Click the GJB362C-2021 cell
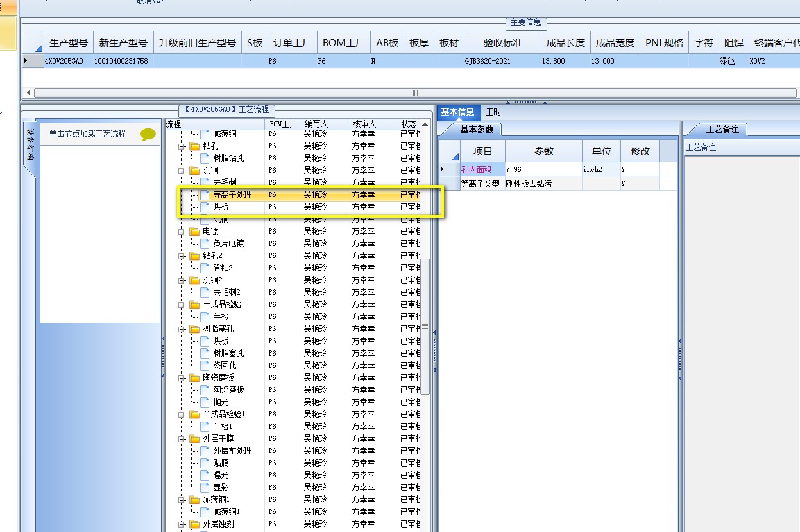 click(x=503, y=61)
